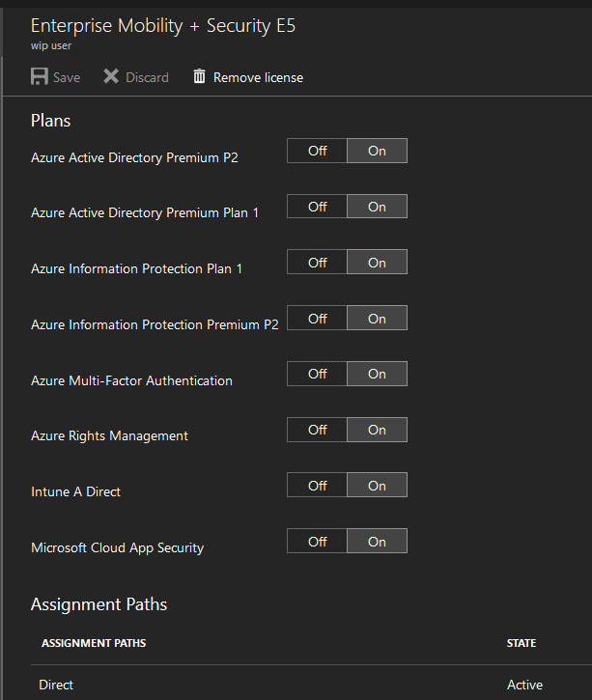
Task: Turn on Azure Multi-Factor Authentication
Action: (377, 374)
